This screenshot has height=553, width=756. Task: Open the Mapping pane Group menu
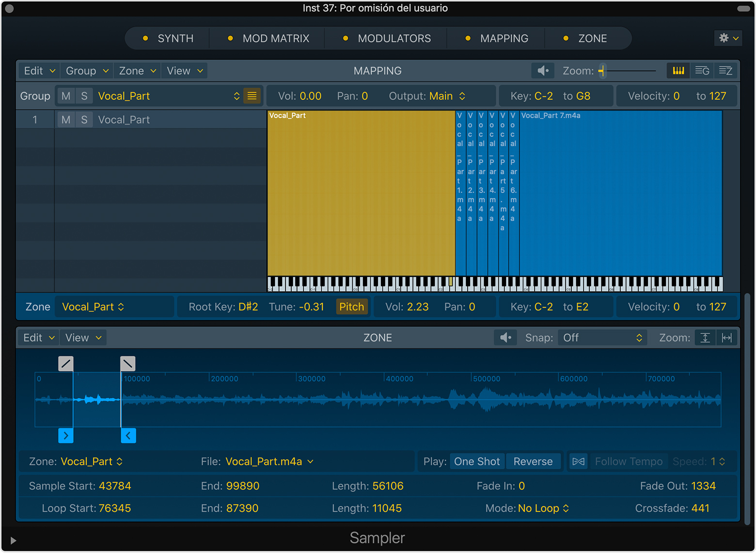[87, 71]
